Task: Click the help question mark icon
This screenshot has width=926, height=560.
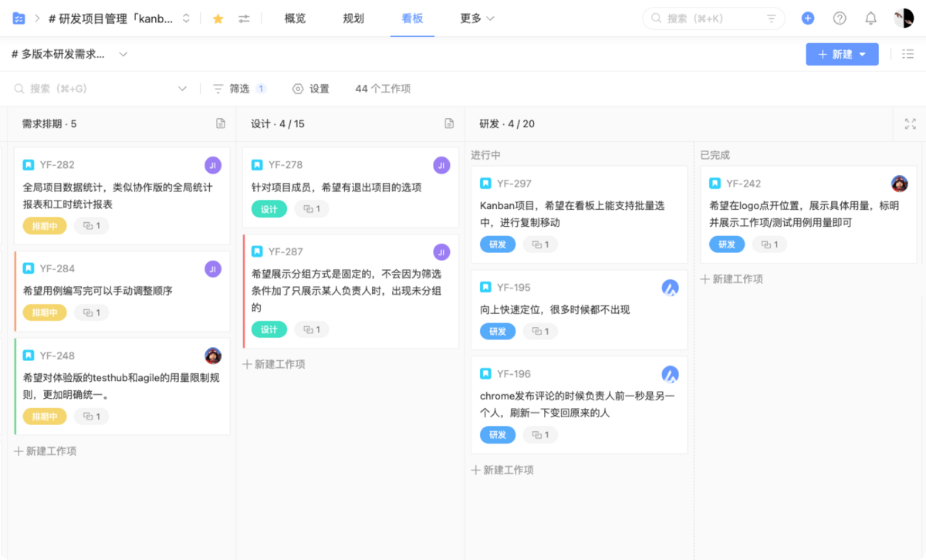Action: (840, 18)
